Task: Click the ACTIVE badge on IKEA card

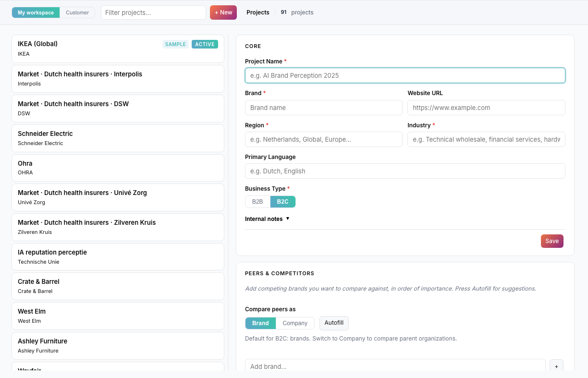Action: [x=205, y=44]
